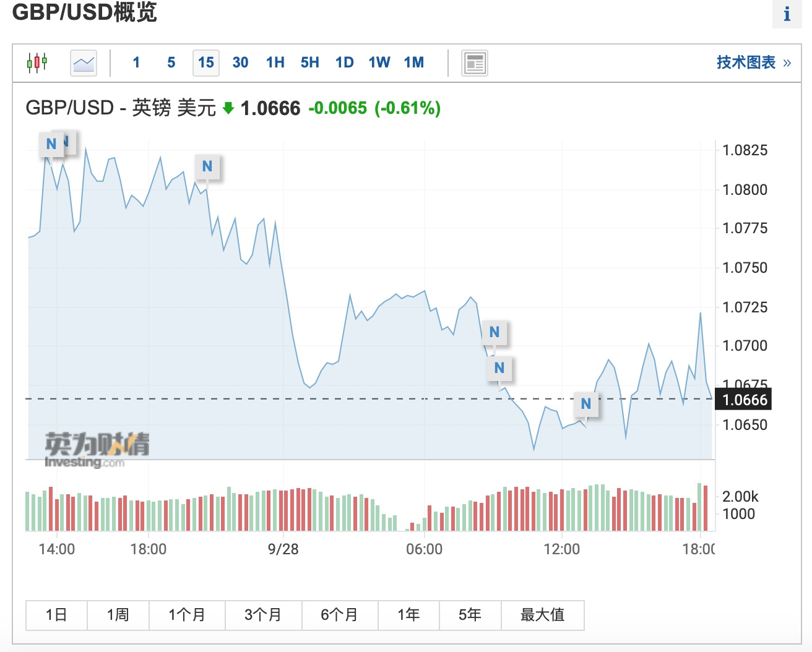
Task: Set the interval to 1W
Action: (x=379, y=62)
